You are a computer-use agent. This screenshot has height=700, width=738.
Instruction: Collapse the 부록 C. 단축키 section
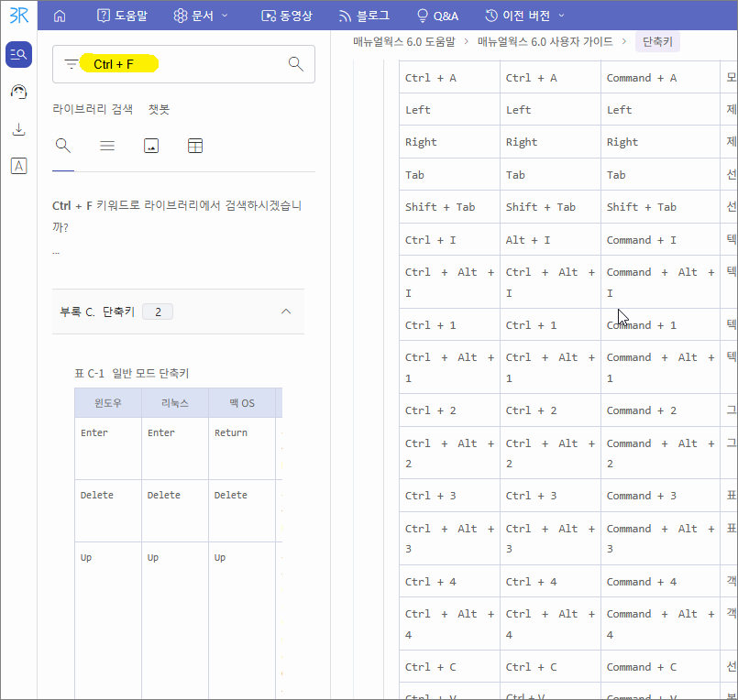(x=285, y=312)
